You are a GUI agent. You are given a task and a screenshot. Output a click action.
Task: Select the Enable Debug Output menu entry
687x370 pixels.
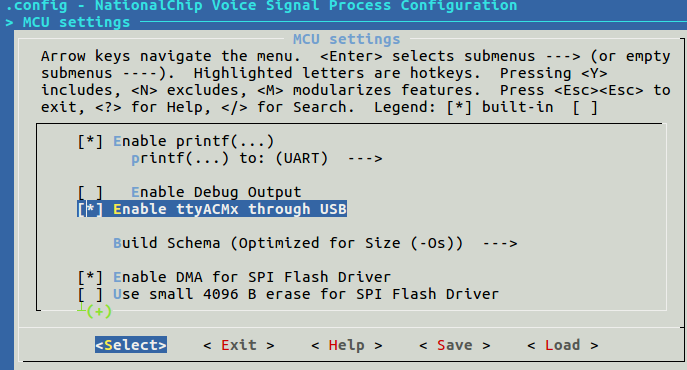pyautogui.click(x=216, y=192)
